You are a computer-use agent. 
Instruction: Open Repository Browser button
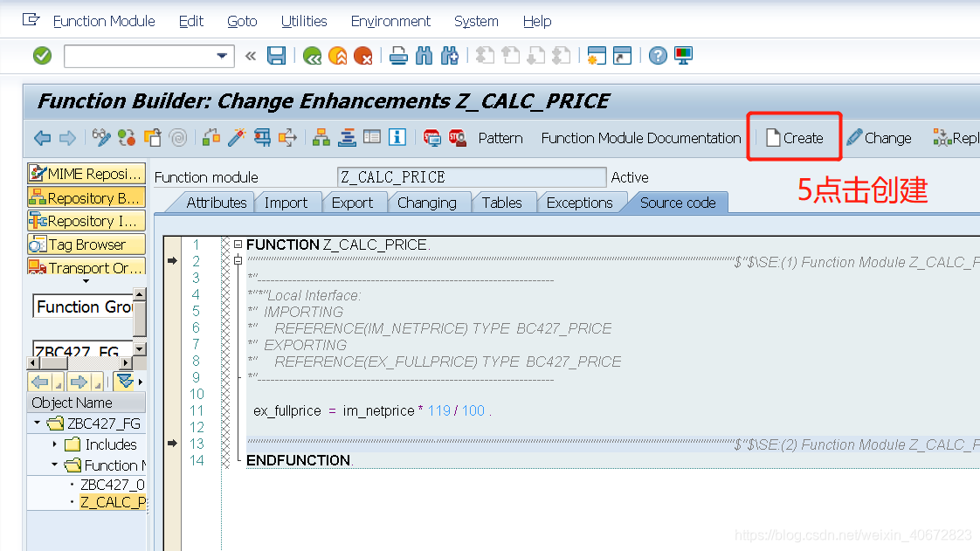coord(86,197)
